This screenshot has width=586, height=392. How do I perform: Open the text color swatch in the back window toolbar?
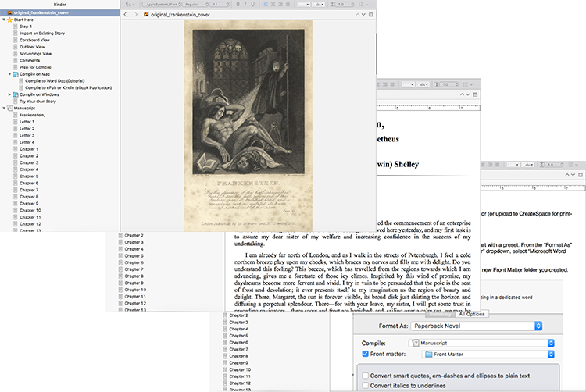tap(513, 165)
